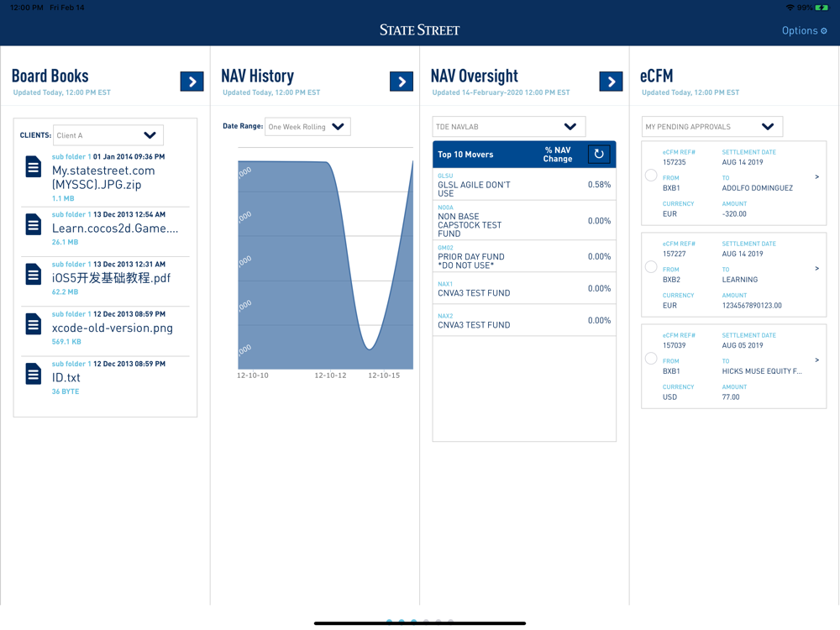This screenshot has height=630, width=840.
Task: Click document icon for Learn.cocos2d.Game file
Action: pyautogui.click(x=34, y=224)
